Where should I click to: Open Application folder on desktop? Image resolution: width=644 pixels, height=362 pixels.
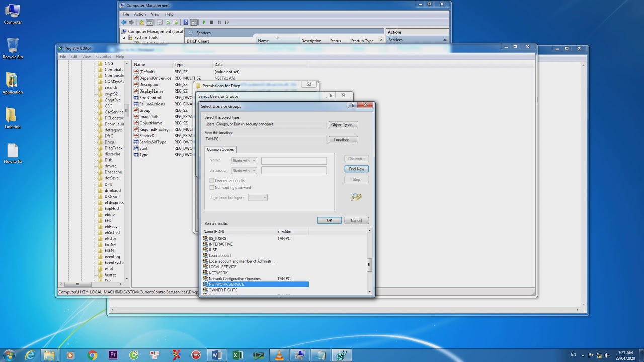(13, 83)
